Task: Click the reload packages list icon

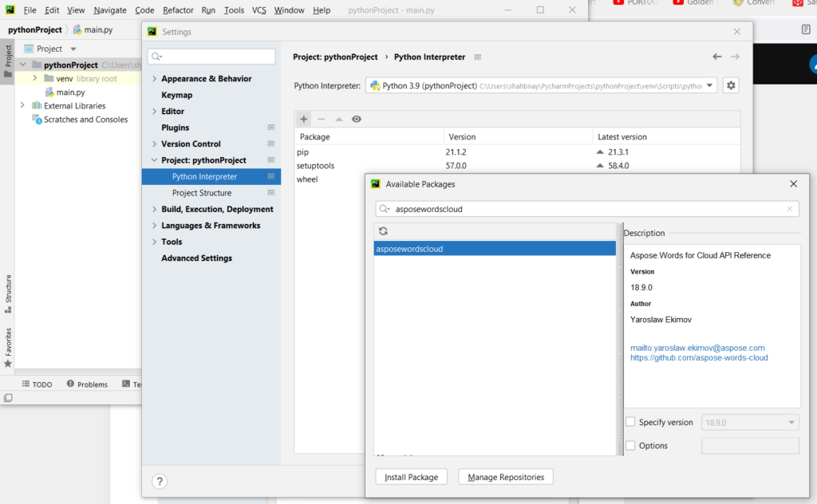Action: [x=383, y=231]
